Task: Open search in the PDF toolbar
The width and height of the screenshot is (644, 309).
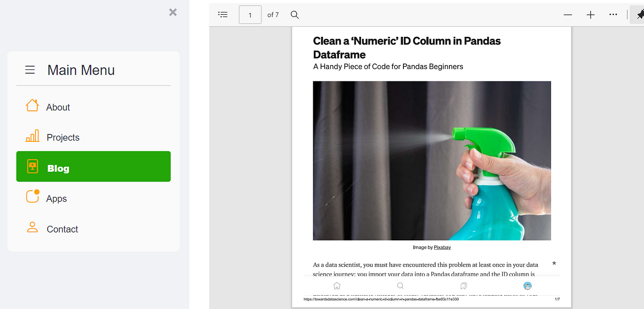Action: coord(295,15)
